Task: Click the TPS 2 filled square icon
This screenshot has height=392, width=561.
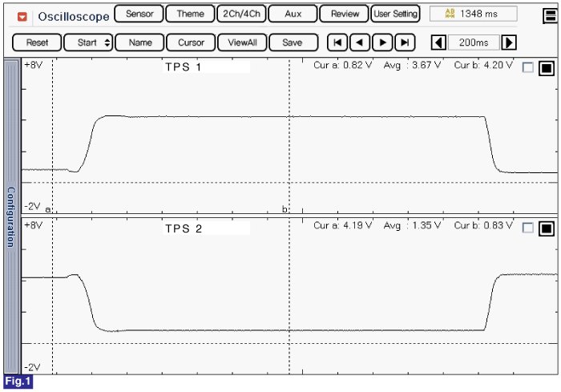Action: (547, 228)
